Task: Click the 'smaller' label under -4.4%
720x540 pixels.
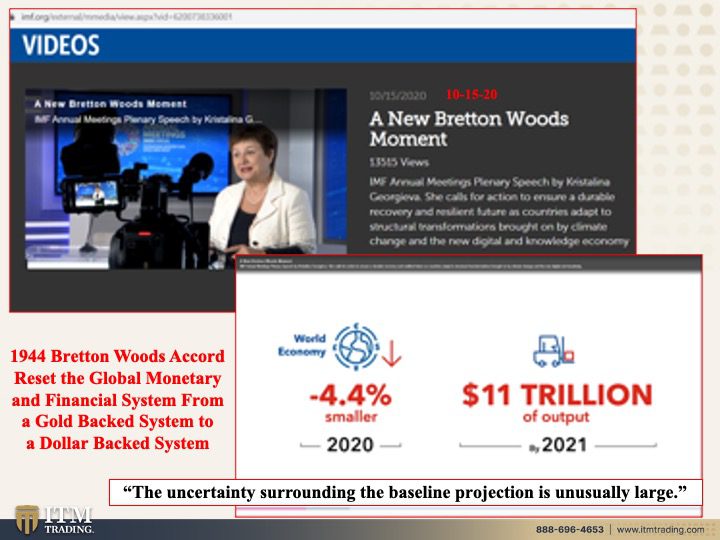Action: (x=351, y=417)
